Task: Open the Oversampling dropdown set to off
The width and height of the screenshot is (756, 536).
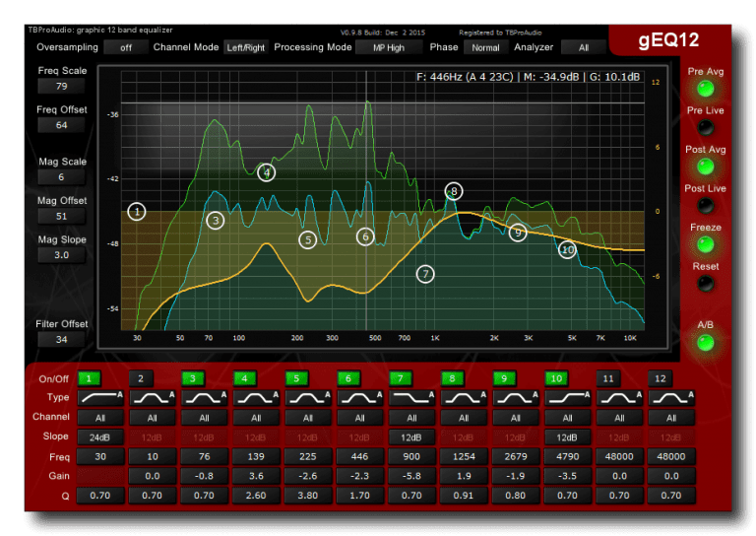Action: [126, 47]
